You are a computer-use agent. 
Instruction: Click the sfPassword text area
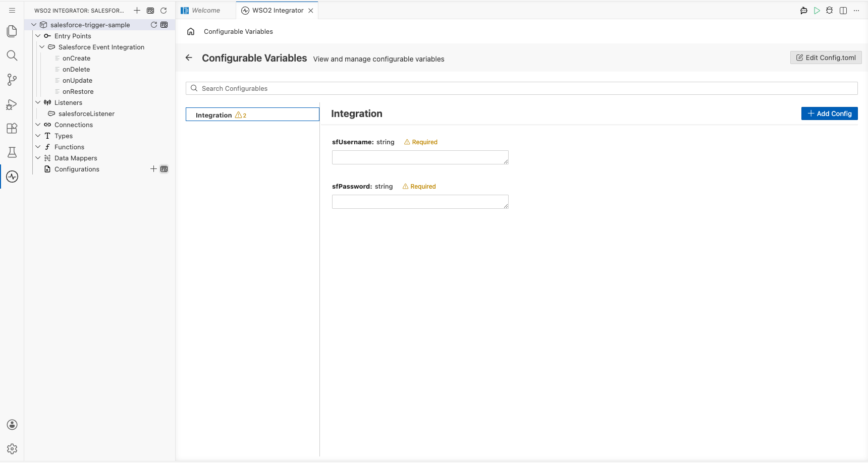pos(420,202)
